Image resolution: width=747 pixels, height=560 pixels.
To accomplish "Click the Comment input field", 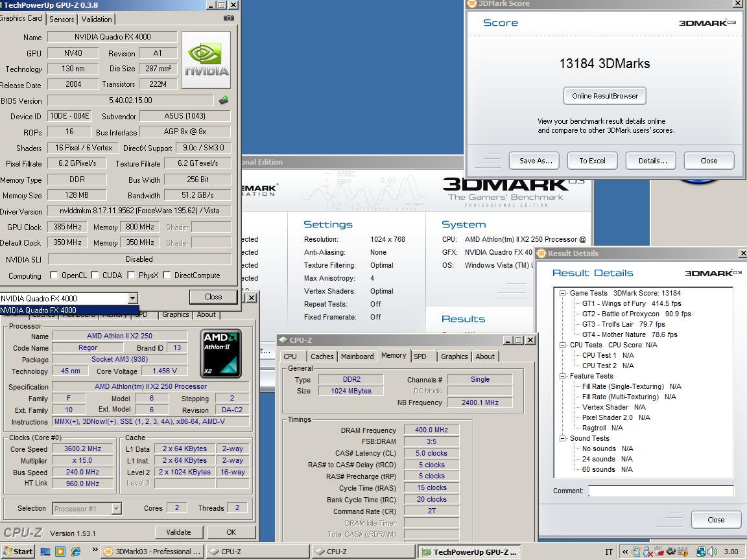I will coord(661,491).
